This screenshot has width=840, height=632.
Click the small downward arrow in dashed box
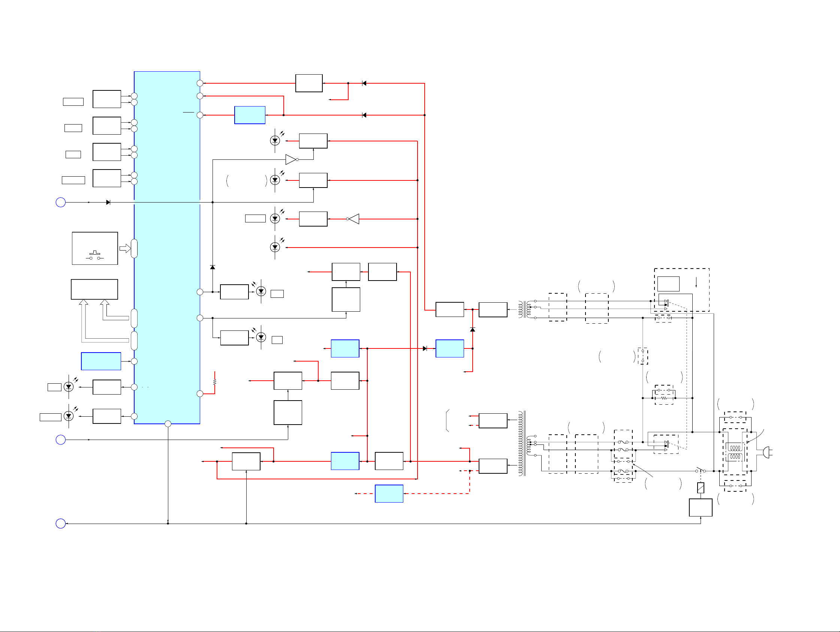point(696,282)
